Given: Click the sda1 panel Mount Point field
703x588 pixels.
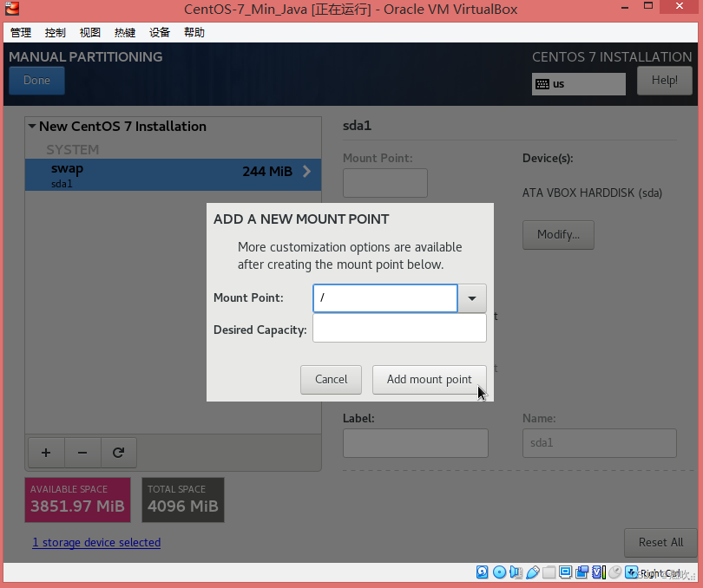Looking at the screenshot, I should [x=385, y=183].
